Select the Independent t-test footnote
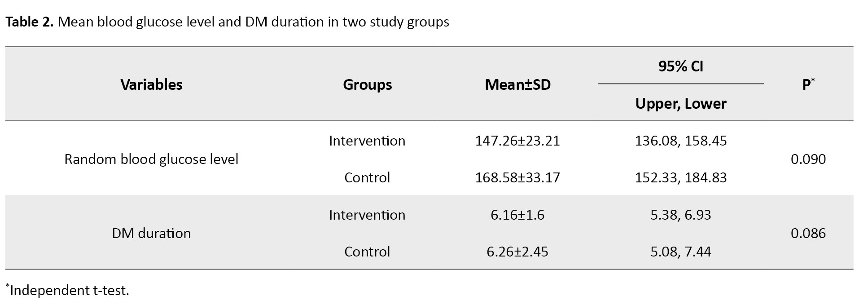This screenshot has height=305, width=868. (68, 291)
